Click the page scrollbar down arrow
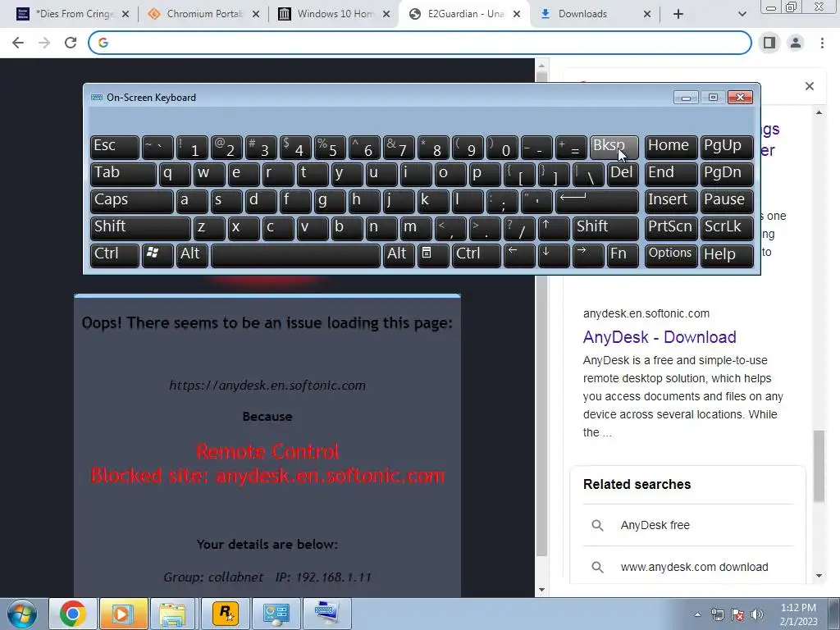Viewport: 840px width, 630px height. pyautogui.click(x=541, y=590)
